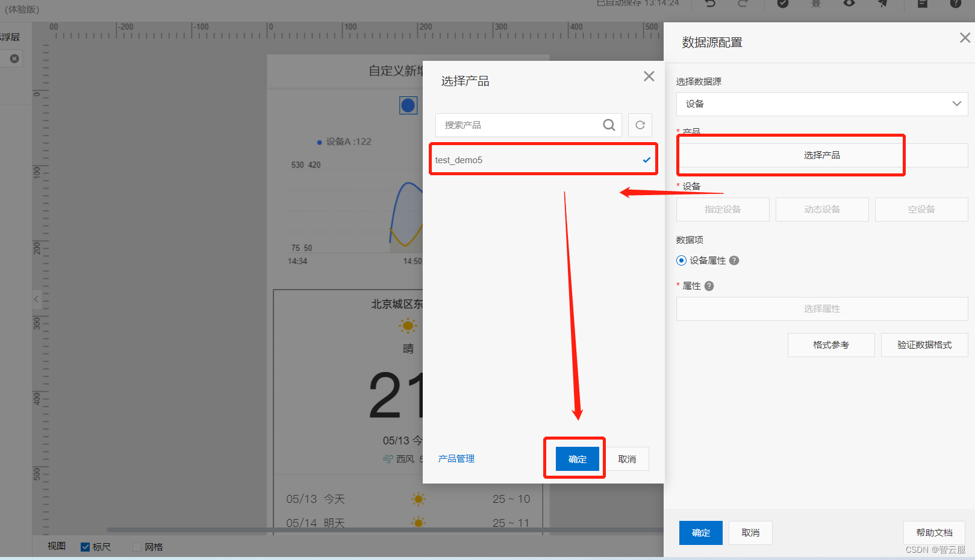Viewport: 975px width, 560px height.
Task: Click the round X icon under 浮层
Action: [x=14, y=58]
